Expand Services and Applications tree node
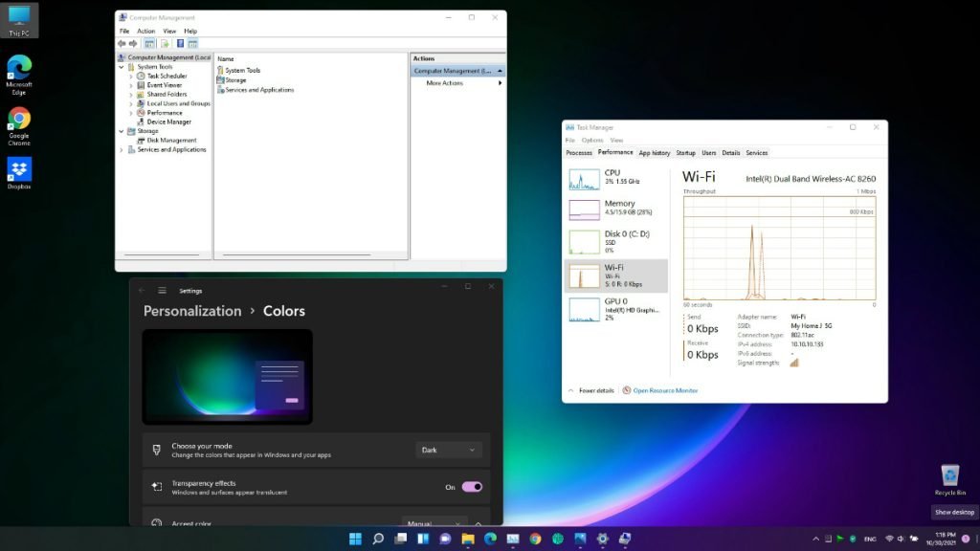 [x=122, y=150]
